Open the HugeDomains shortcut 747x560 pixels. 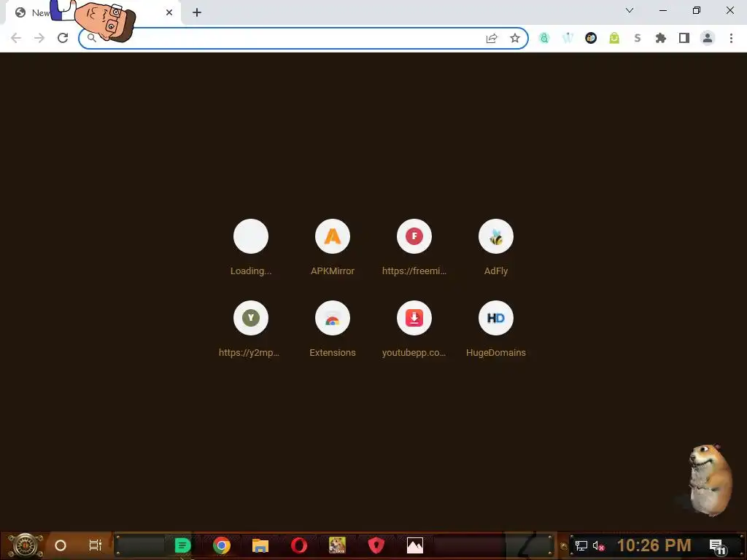(496, 330)
